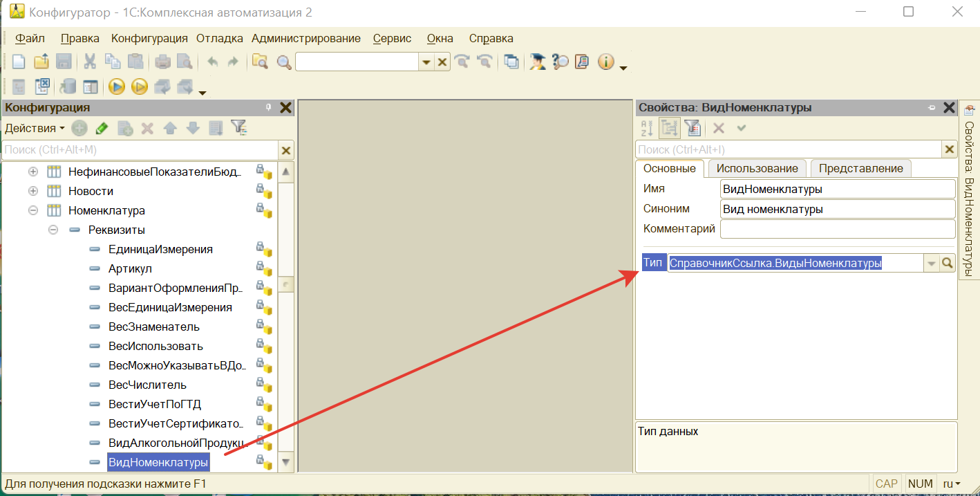Screen dimensions: 980x496
Task: Switch to the Использование tab
Action: tap(757, 168)
